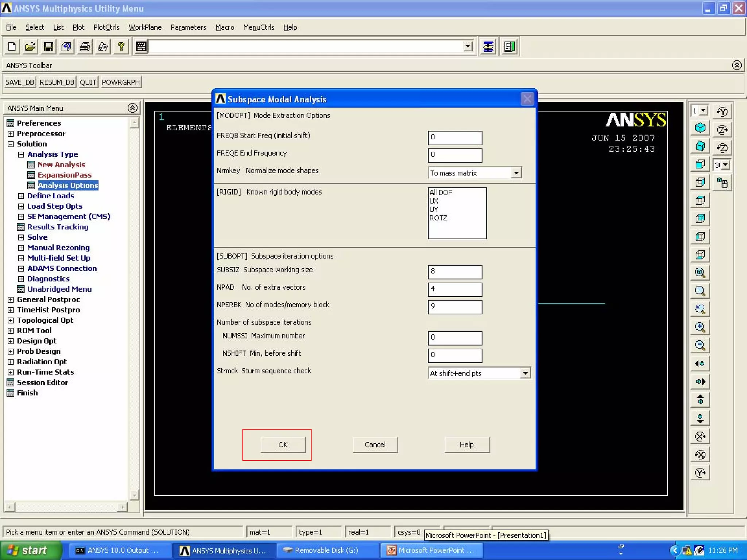Image resolution: width=747 pixels, height=560 pixels.
Task: Open the command input history dropdown arrow
Action: click(x=468, y=46)
